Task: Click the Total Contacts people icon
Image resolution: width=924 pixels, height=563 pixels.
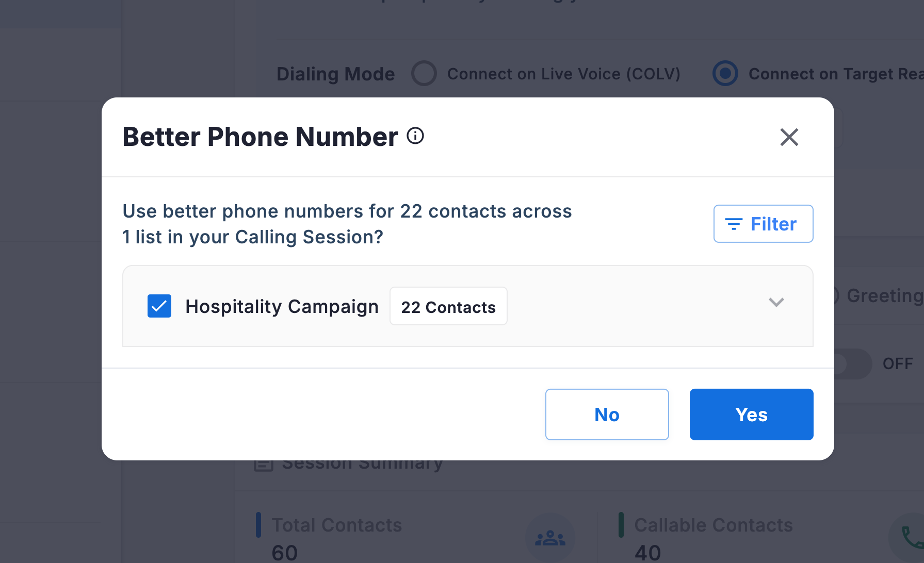Action: pyautogui.click(x=550, y=538)
